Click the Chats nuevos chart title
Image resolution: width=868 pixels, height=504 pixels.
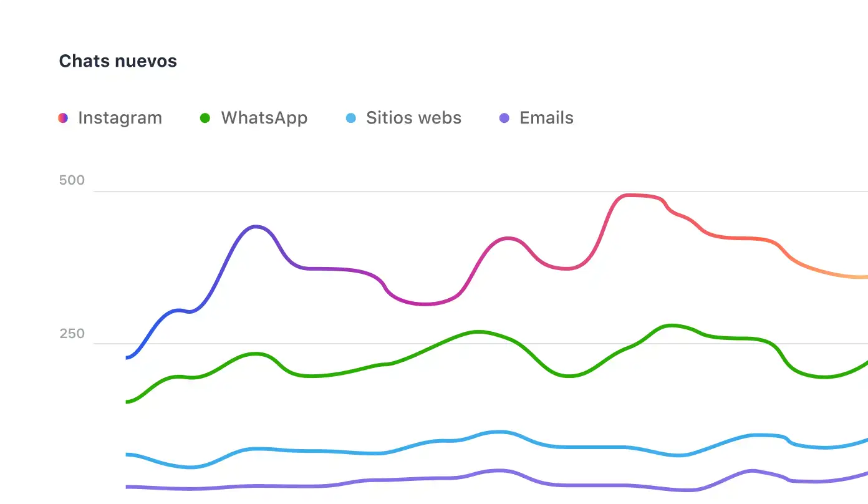[x=118, y=61]
